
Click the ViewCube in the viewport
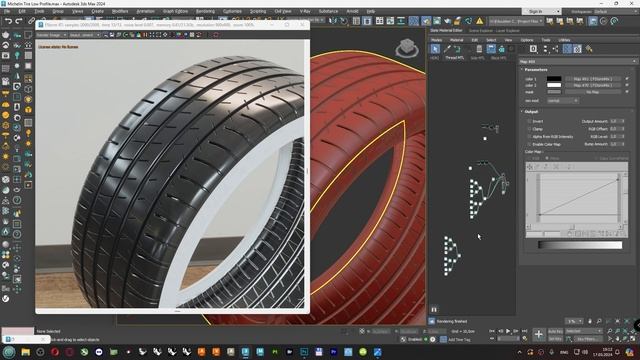407,48
